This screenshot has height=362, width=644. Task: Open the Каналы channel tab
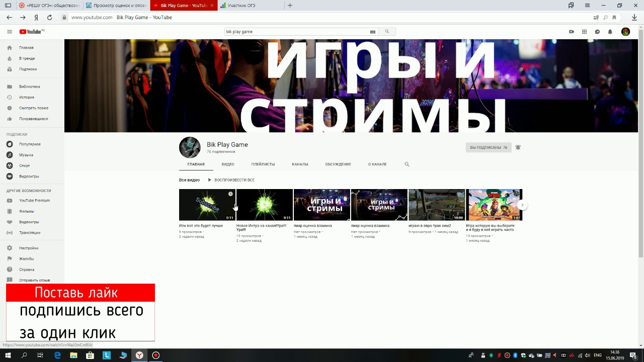coord(300,164)
